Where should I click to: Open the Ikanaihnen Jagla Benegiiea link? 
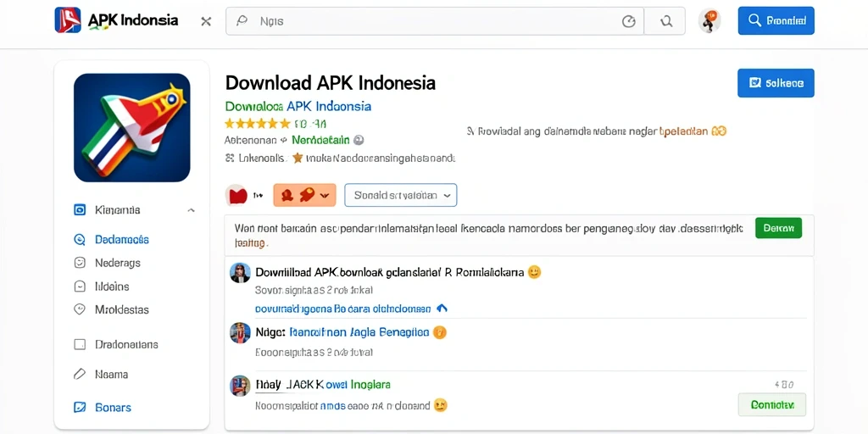pos(359,332)
